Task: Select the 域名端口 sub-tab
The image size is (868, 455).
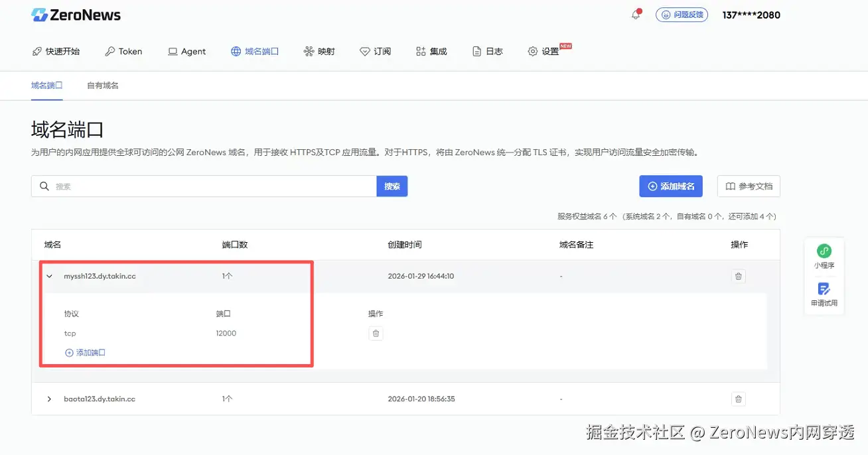Action: point(46,86)
